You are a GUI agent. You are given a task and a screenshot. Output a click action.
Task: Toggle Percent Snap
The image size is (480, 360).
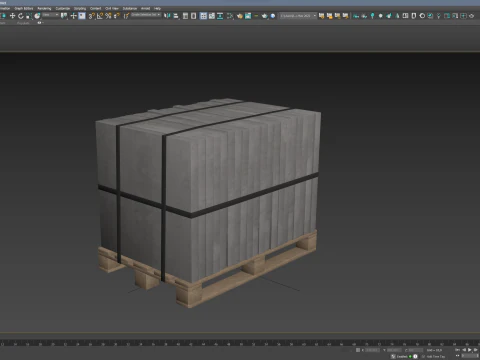108,16
